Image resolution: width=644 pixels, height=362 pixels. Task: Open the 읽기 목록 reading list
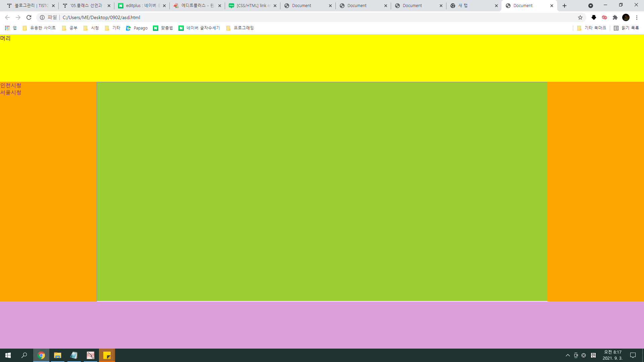point(626,28)
